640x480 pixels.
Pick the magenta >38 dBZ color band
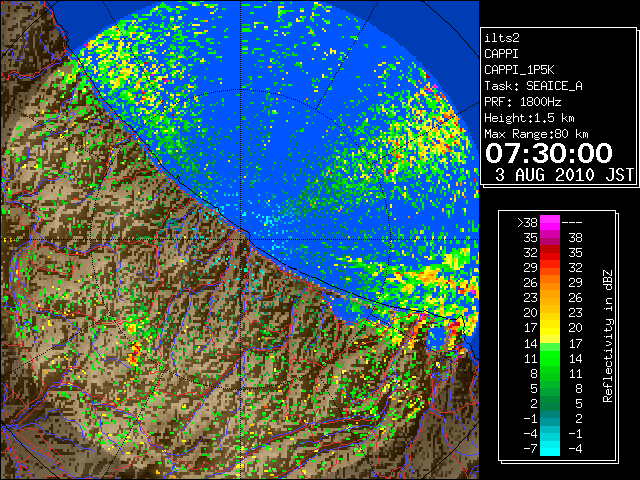click(x=550, y=223)
